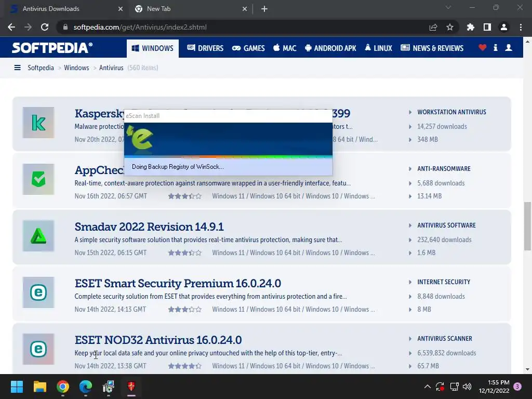The width and height of the screenshot is (532, 399).
Task: Open the DRIVERS section
Action: point(205,48)
